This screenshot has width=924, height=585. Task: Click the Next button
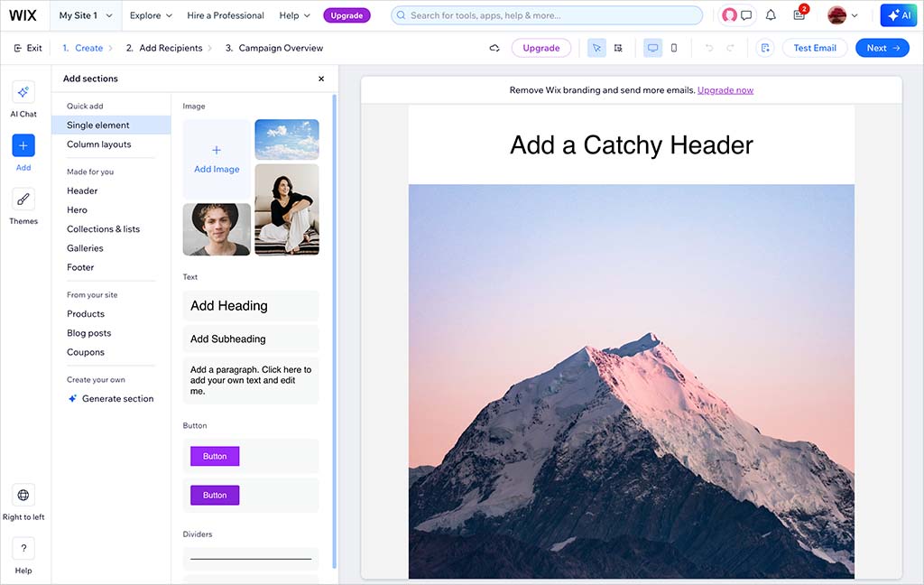(882, 48)
